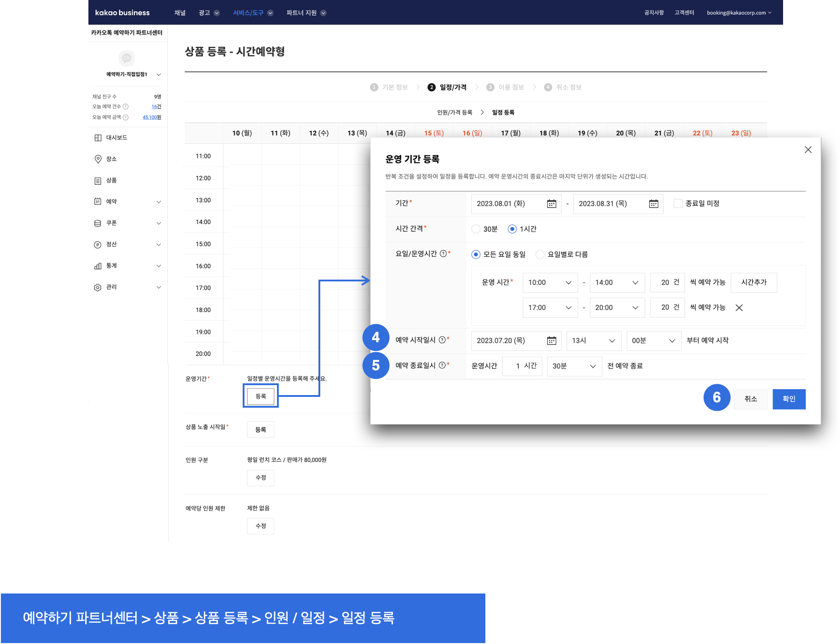Click the 상품 list icon in sidebar
Viewport: 839px width, 644px height.
(x=98, y=181)
